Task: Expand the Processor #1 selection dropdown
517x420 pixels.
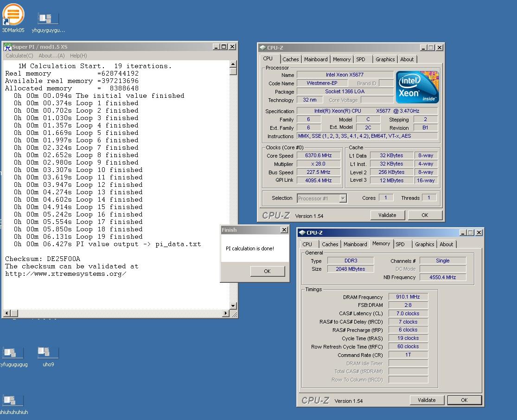Action: pyautogui.click(x=343, y=198)
